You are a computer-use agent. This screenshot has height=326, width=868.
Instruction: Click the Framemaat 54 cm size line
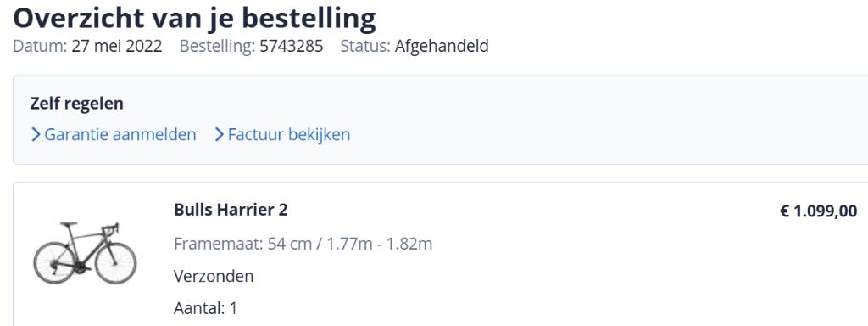[x=303, y=244]
